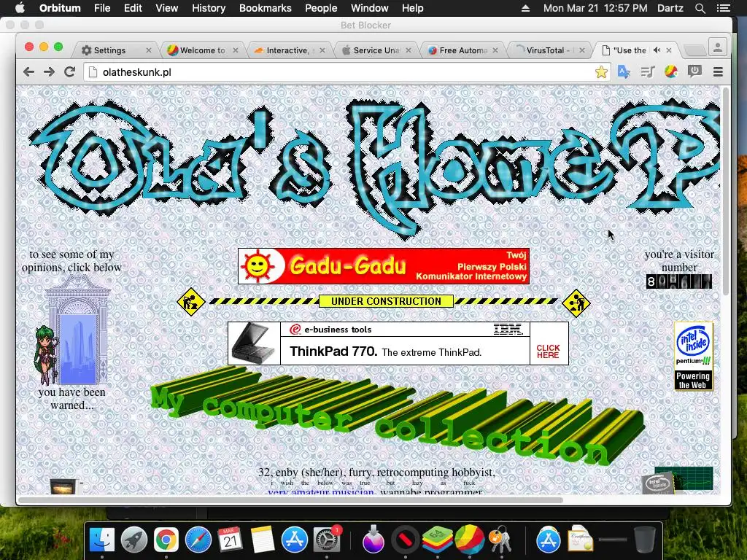Image resolution: width=747 pixels, height=560 pixels.
Task: Click CLICK HERE on the IBM ThinkPad banner
Action: (549, 351)
